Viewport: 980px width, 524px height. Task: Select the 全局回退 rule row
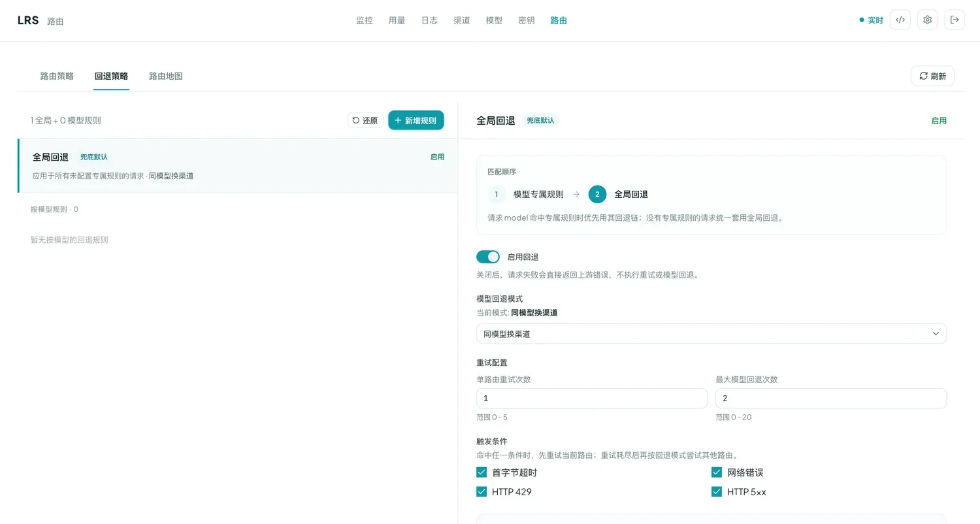[x=238, y=166]
